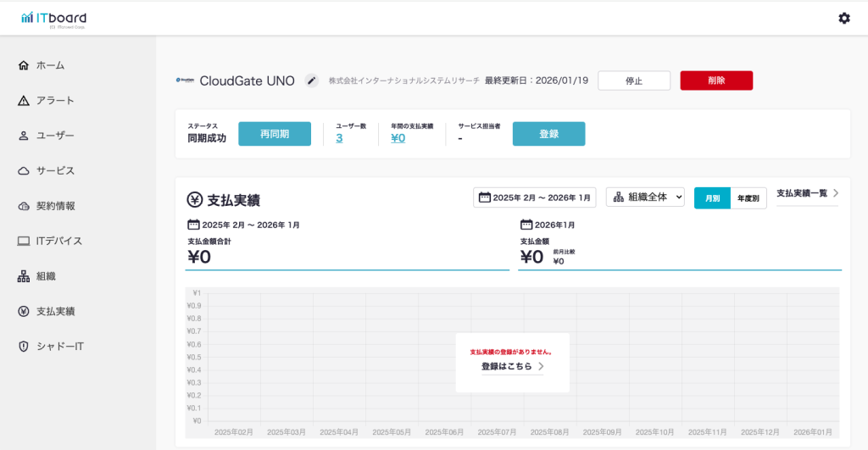Click the cloud icon for サービス
This screenshot has width=868, height=450.
24,170
